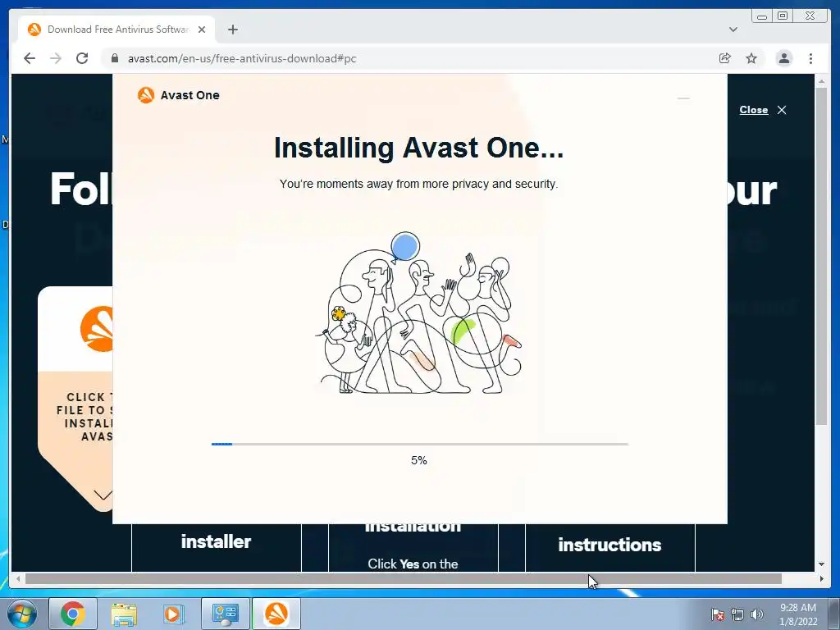
Task: Open Control Panel taskbar item
Action: (225, 614)
